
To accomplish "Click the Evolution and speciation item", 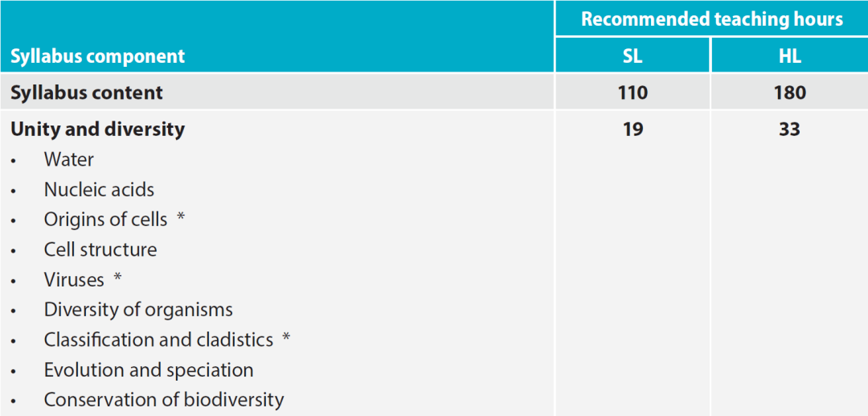I will tap(149, 369).
